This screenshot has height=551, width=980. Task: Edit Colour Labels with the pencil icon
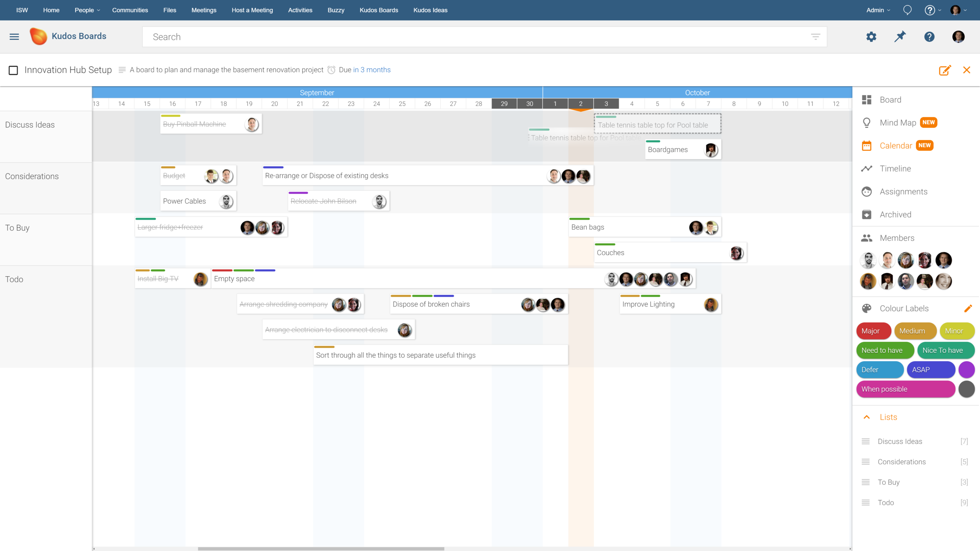(969, 308)
